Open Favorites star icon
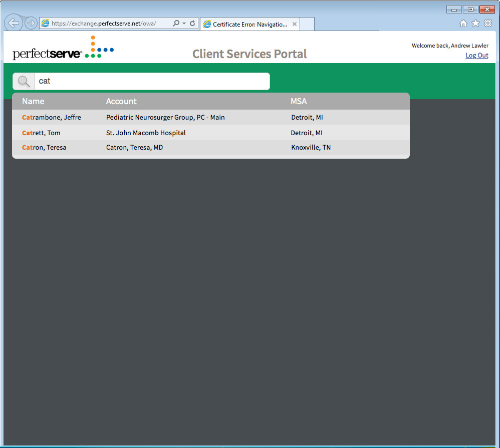The height and width of the screenshot is (448, 500). point(475,23)
